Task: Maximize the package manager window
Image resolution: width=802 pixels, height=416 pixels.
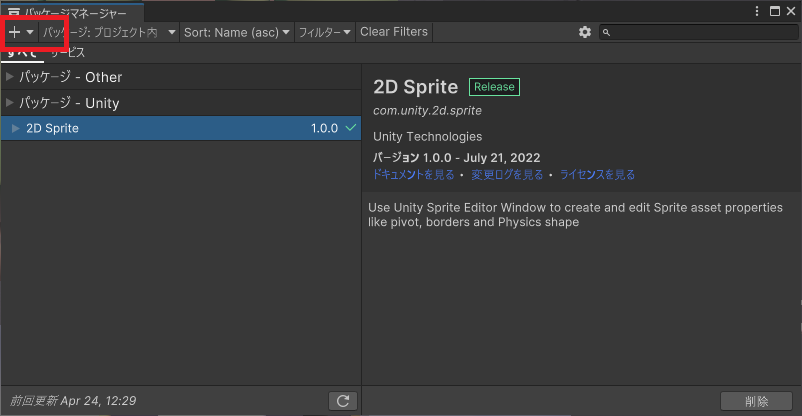Action: [775, 11]
